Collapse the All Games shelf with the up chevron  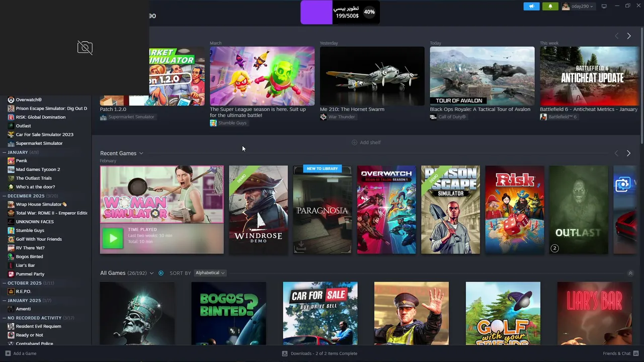pos(630,273)
